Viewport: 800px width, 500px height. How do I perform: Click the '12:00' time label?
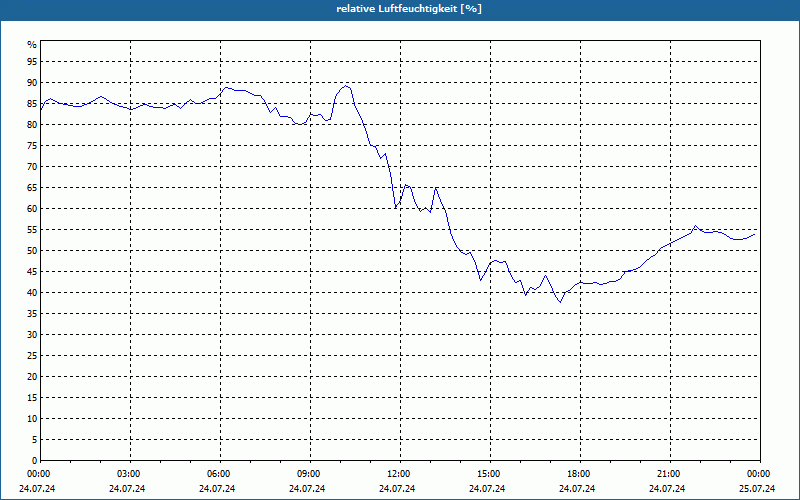click(400, 474)
